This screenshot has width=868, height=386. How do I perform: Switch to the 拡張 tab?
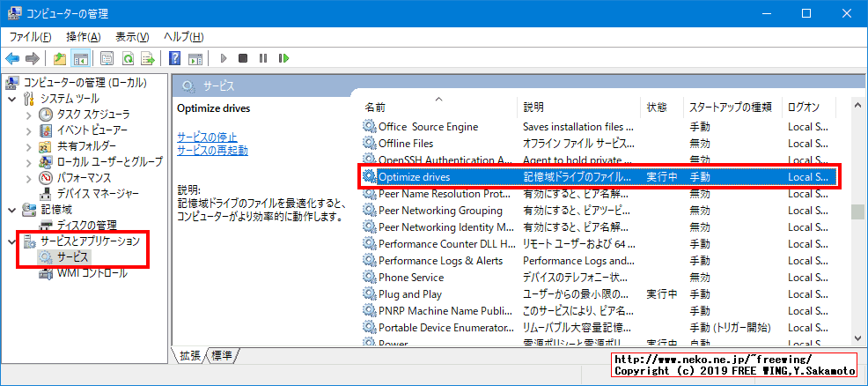coord(190,356)
